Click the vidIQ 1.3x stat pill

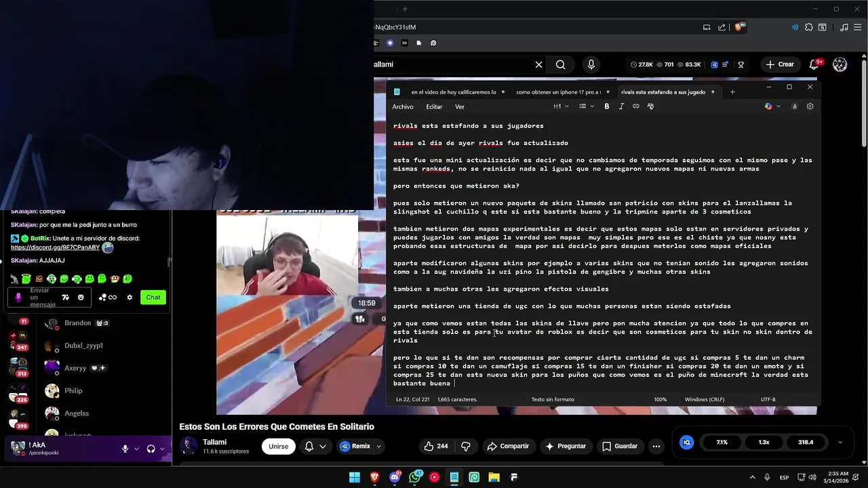click(764, 442)
